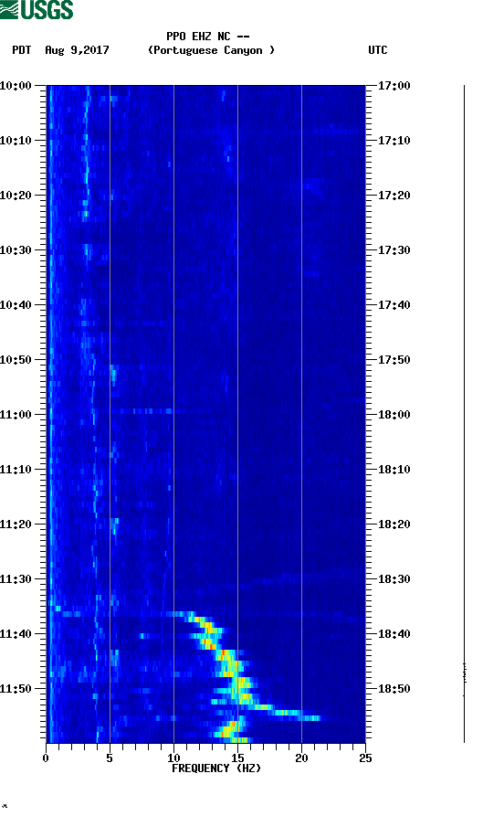
Task: Click the '17:40' UTC time label
Action: pos(394,304)
